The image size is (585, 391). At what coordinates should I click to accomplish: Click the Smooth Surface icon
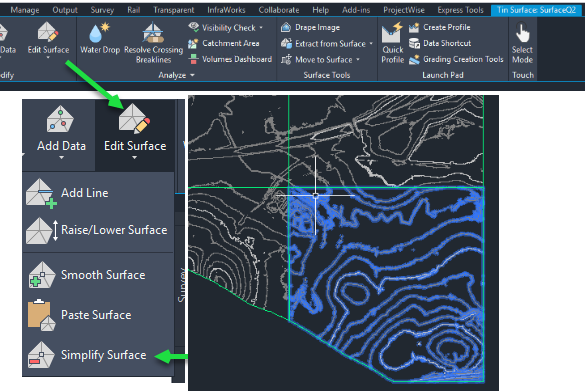pos(42,275)
